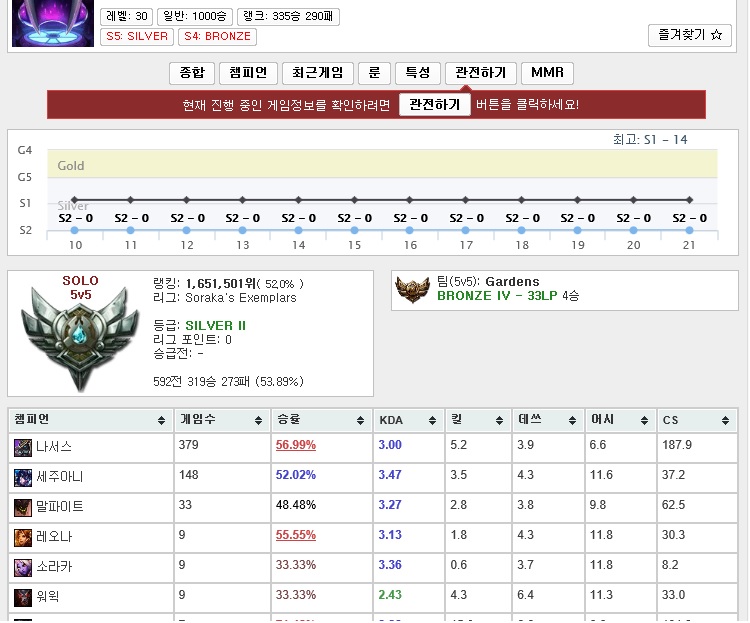Click team name Gardens
Viewport: 750px width, 623px height.
[512, 282]
